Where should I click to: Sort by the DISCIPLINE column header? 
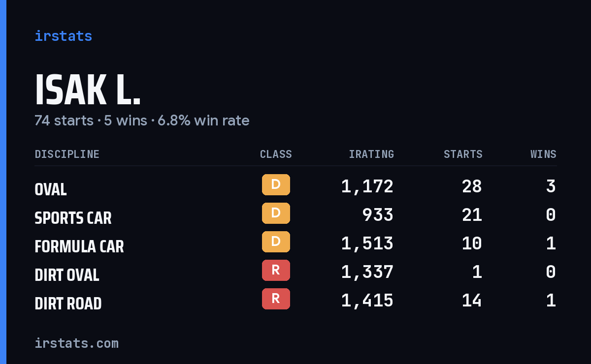point(67,154)
